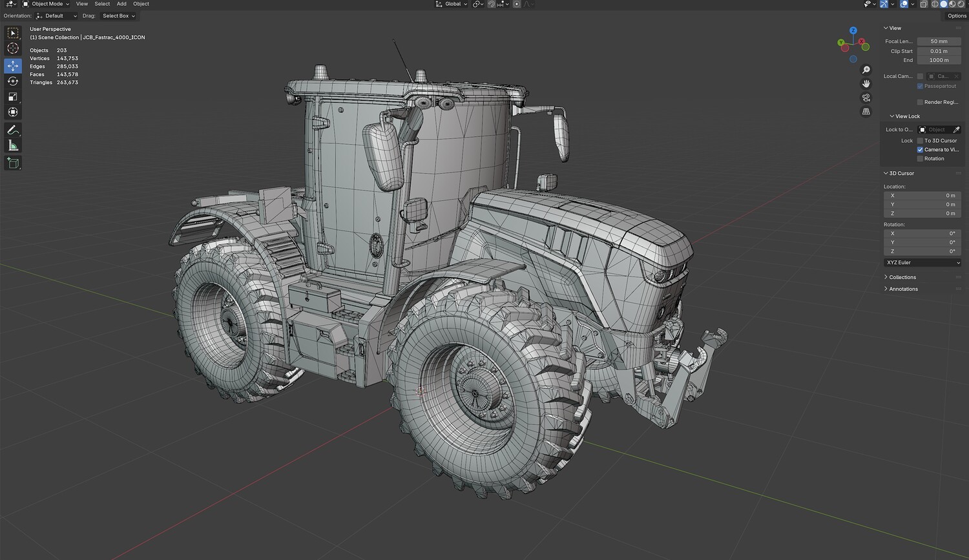Open the editor type menu icon
This screenshot has width=969, height=560.
pos(11,4)
